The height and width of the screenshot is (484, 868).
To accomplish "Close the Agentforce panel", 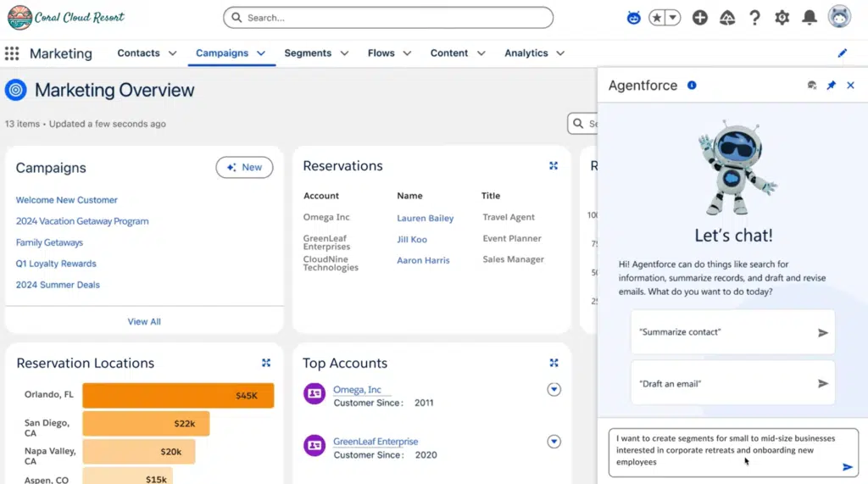I will click(850, 86).
